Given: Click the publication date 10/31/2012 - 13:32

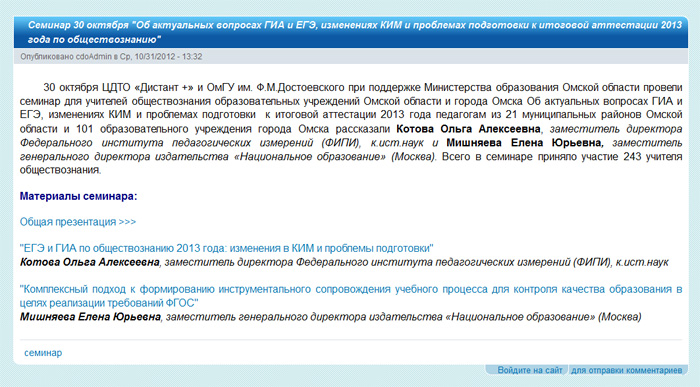Looking at the screenshot, I should coord(168,57).
